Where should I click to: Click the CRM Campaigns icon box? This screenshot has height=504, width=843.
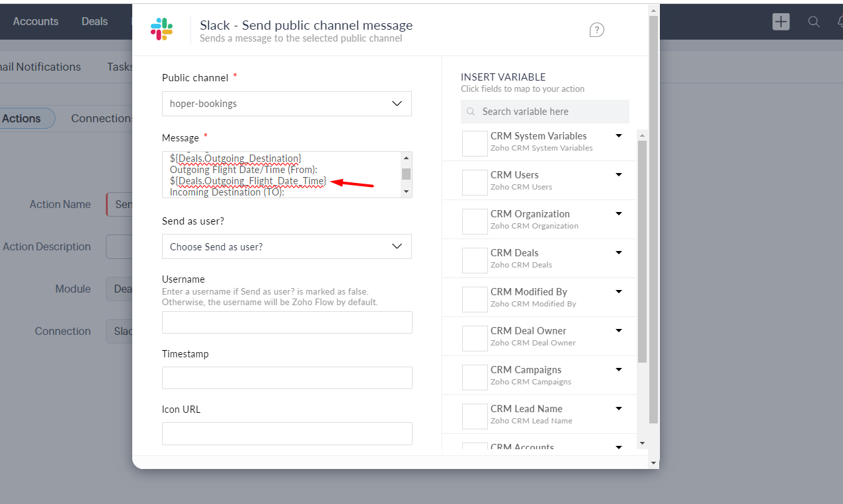click(475, 377)
